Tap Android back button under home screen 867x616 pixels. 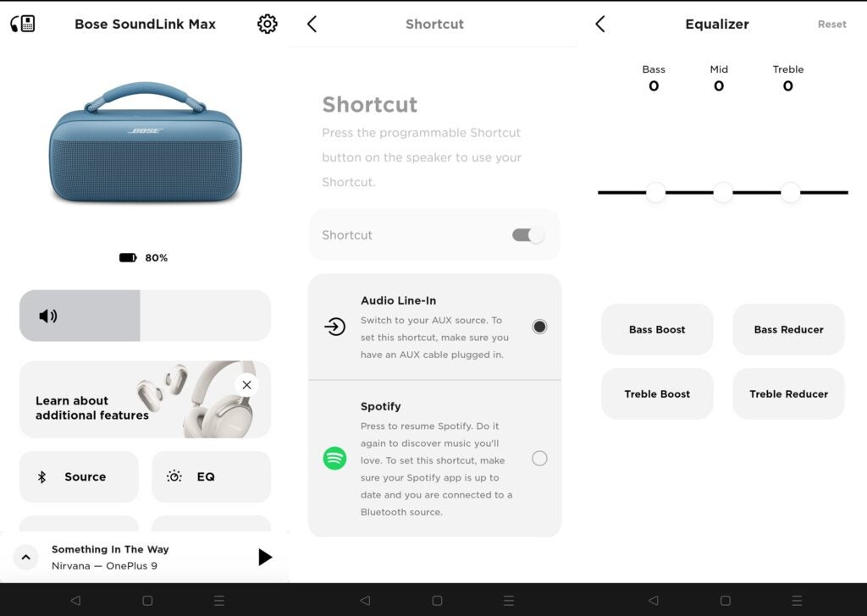point(75,600)
